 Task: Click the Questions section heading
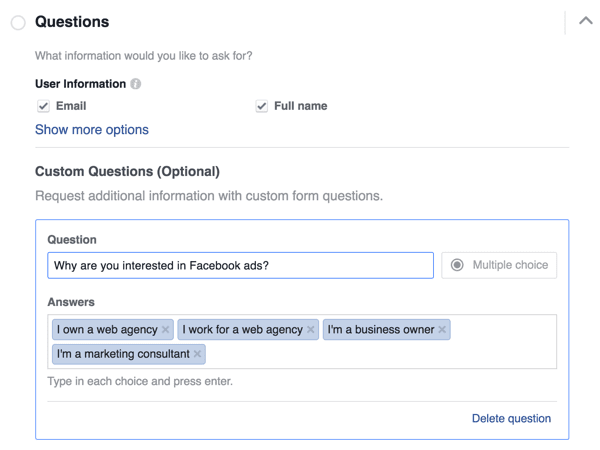(x=72, y=22)
